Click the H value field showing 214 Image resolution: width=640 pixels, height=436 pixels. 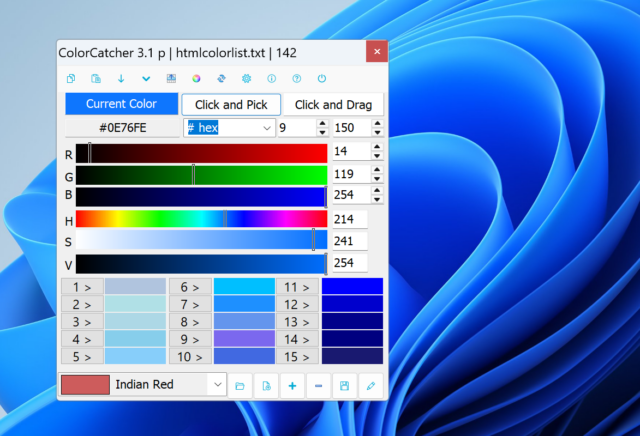coord(350,219)
